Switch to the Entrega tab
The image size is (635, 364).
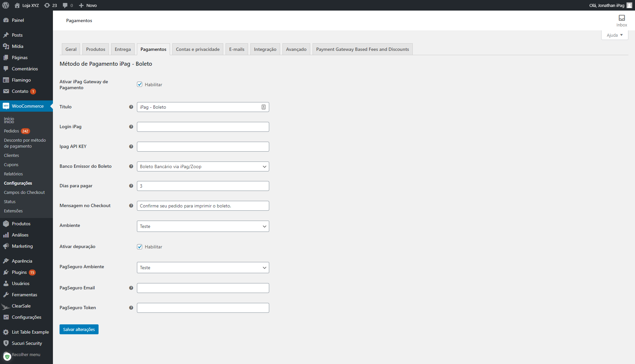point(123,49)
